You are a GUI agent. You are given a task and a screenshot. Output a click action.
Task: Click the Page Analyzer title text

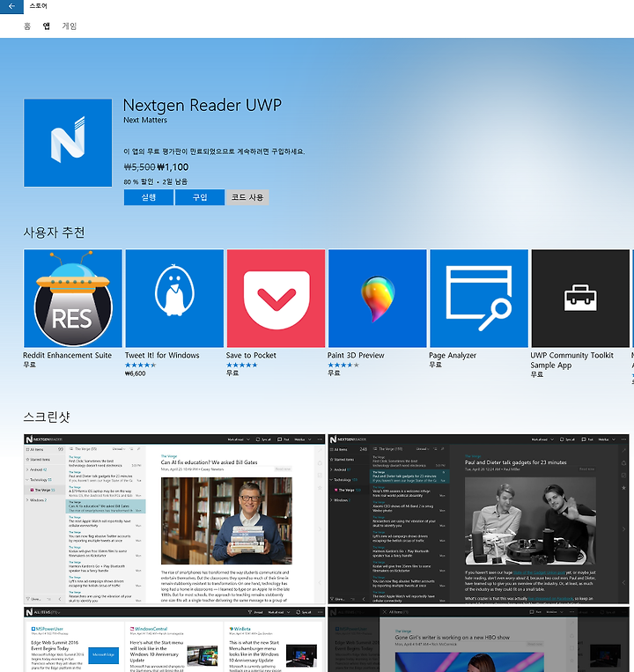pos(453,355)
